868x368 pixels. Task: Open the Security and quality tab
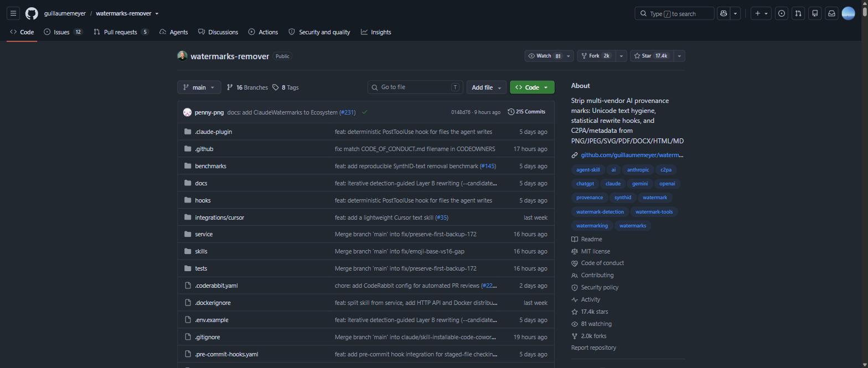[319, 32]
